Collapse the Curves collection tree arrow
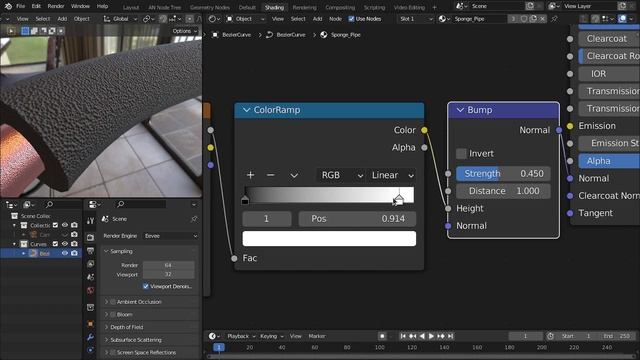 (15, 244)
